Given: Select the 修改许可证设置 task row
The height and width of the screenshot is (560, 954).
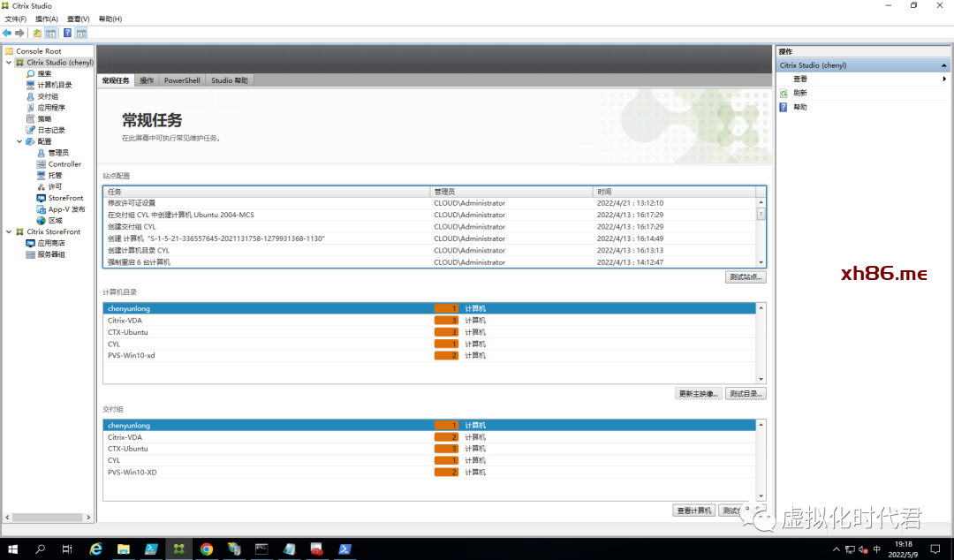Looking at the screenshot, I should [x=429, y=203].
